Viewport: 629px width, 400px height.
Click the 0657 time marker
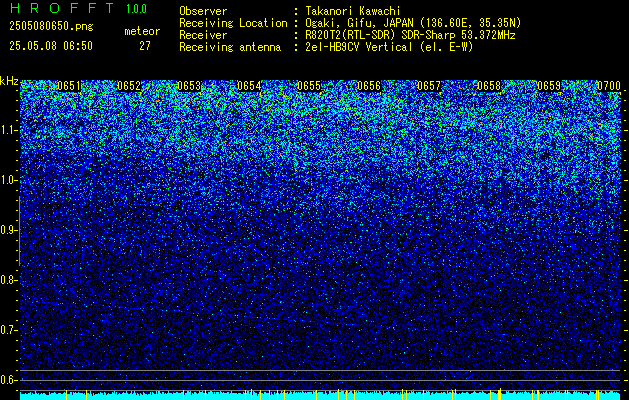[x=429, y=86]
